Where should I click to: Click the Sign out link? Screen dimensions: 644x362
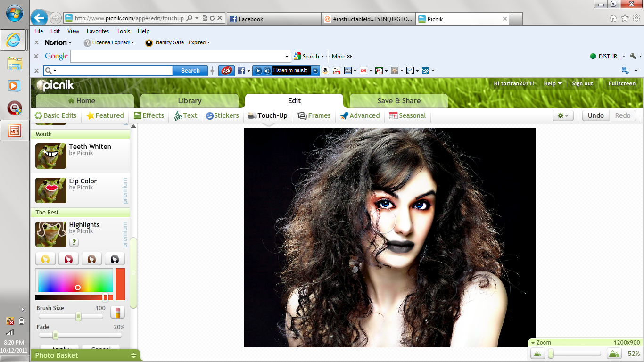coord(582,83)
